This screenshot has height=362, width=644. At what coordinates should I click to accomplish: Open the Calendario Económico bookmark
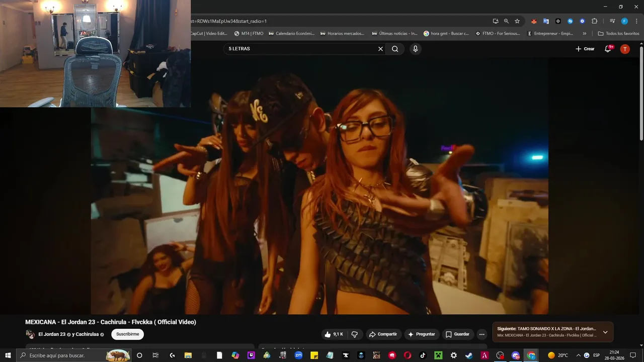click(291, 34)
